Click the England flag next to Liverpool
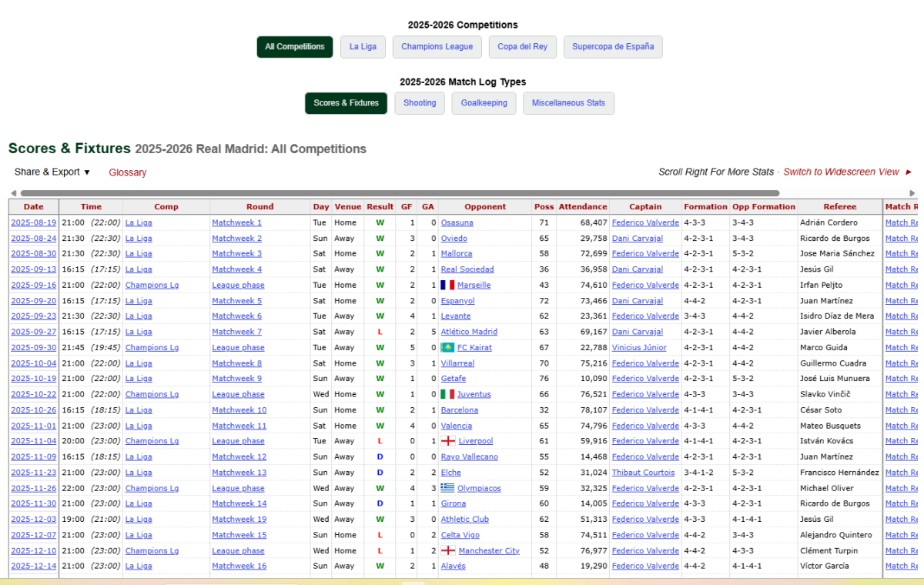The width and height of the screenshot is (924, 585). click(447, 441)
